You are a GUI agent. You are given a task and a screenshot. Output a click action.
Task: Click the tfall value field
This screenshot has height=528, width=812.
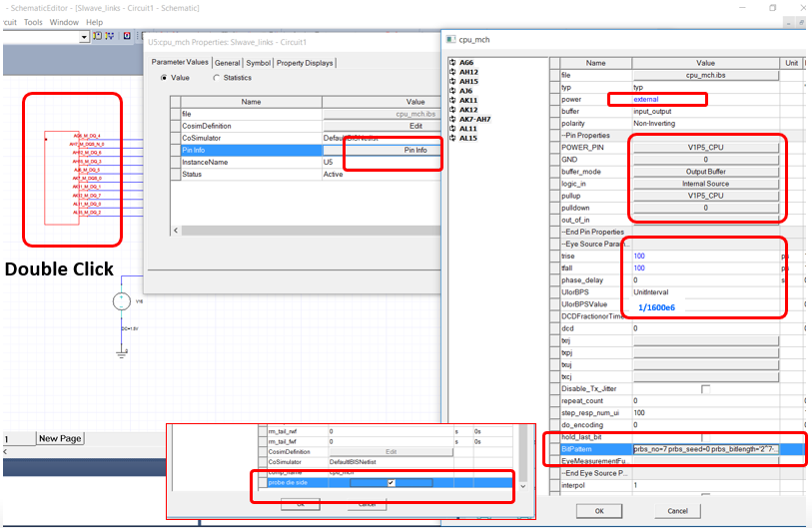tap(705, 268)
